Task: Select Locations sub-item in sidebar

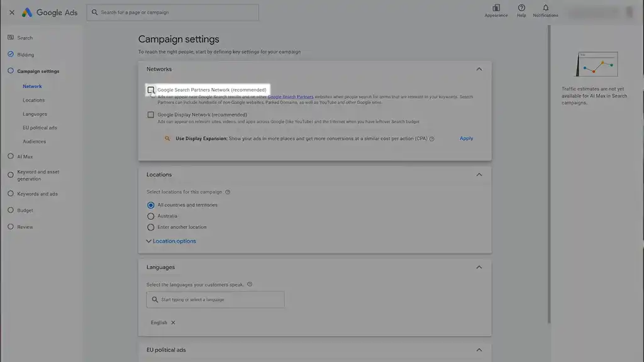Action: tap(34, 100)
